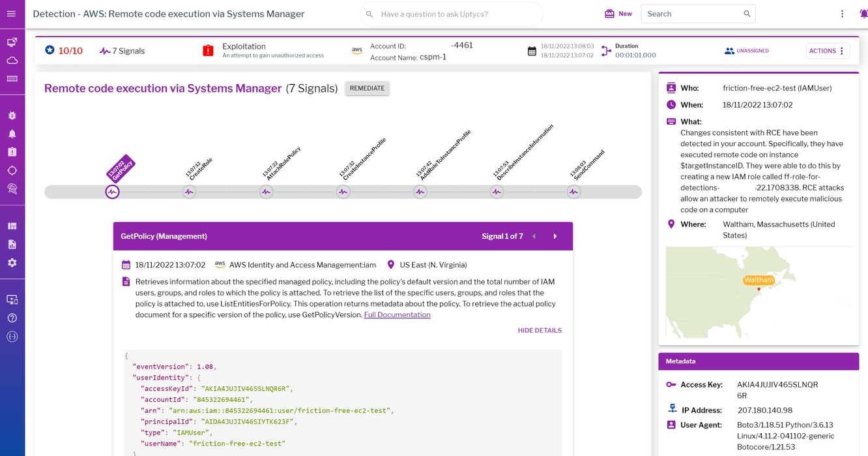
Task: Click the UNASSIGNED assignee button
Action: [747, 51]
